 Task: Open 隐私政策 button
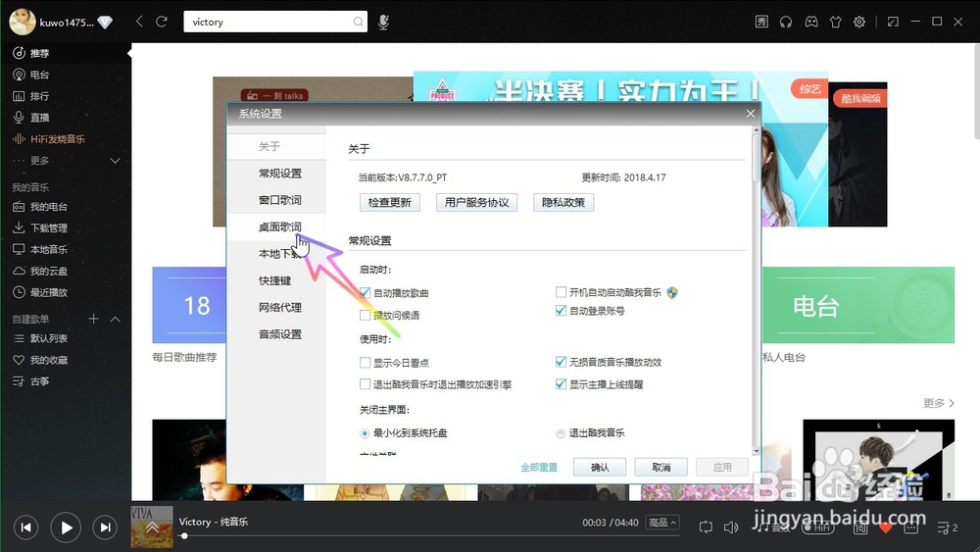563,203
